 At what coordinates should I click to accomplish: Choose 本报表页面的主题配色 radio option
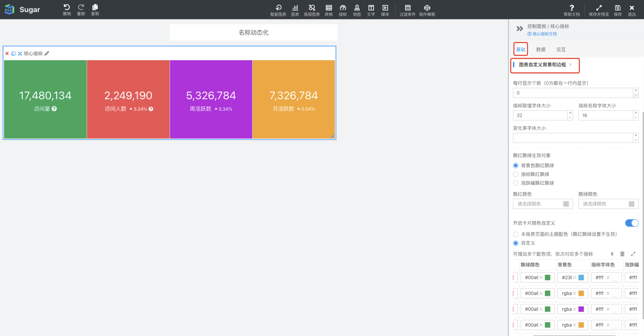(x=516, y=234)
